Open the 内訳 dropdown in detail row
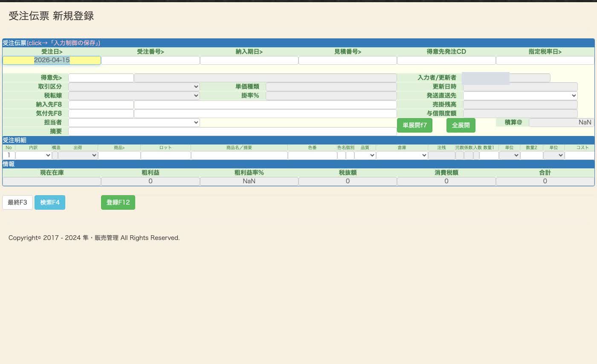This screenshot has width=597, height=364. 33,156
